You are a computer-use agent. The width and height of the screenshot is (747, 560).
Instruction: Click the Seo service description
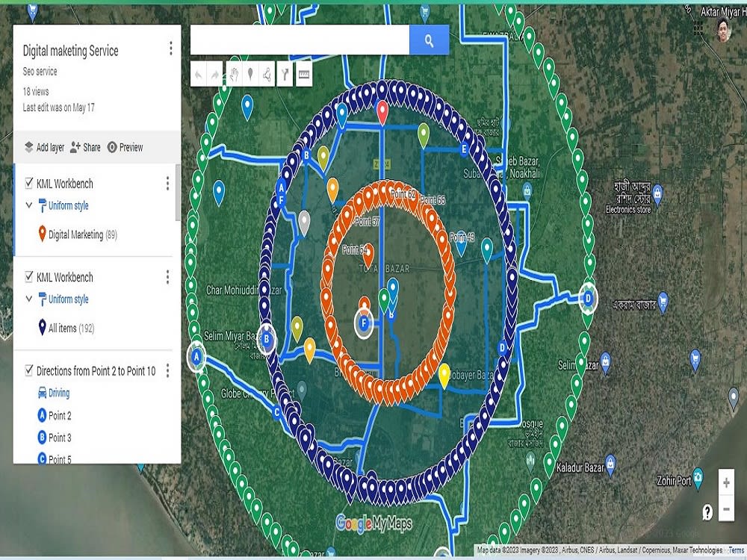(x=40, y=72)
